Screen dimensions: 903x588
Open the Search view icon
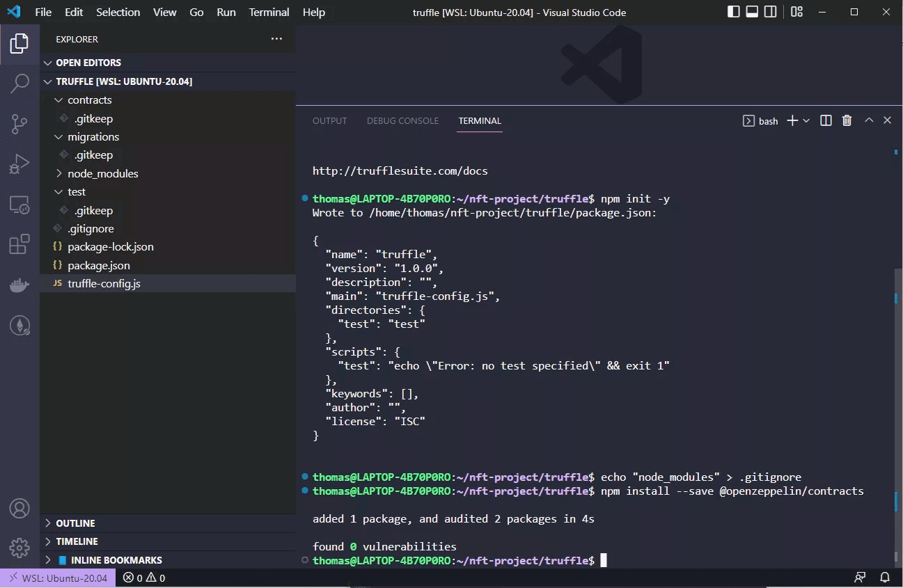[19, 84]
